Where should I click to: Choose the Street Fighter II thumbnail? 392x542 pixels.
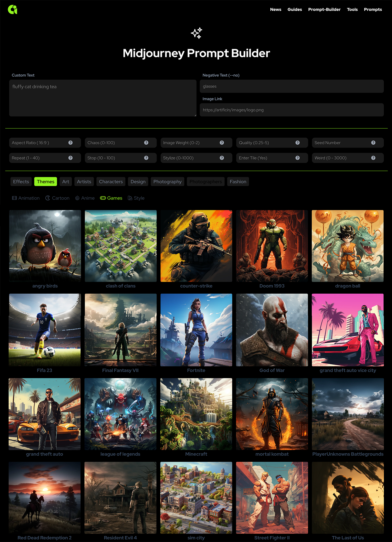(272, 498)
